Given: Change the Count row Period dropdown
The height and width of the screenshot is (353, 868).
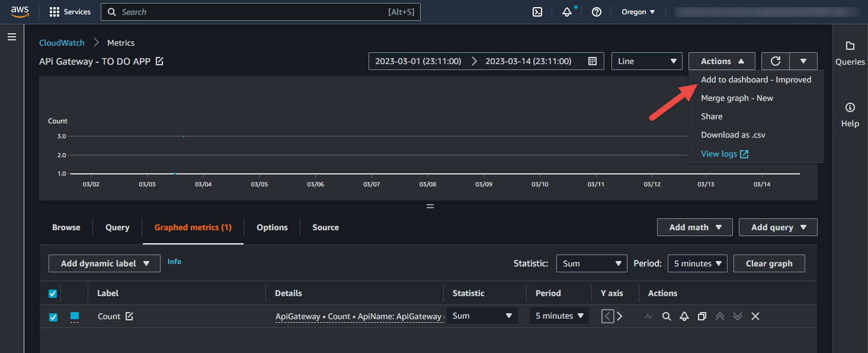Looking at the screenshot, I should click(559, 316).
